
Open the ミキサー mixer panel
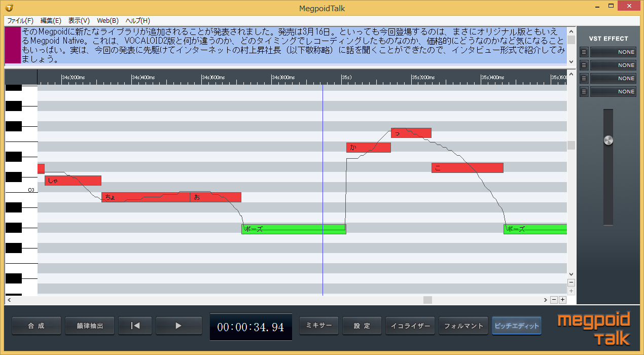pyautogui.click(x=318, y=326)
